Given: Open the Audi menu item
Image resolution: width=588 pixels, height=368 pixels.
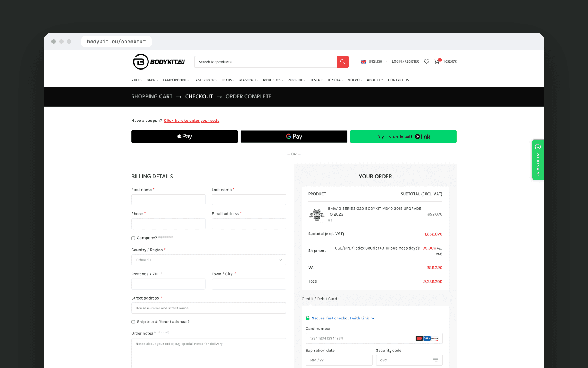Looking at the screenshot, I should point(136,80).
